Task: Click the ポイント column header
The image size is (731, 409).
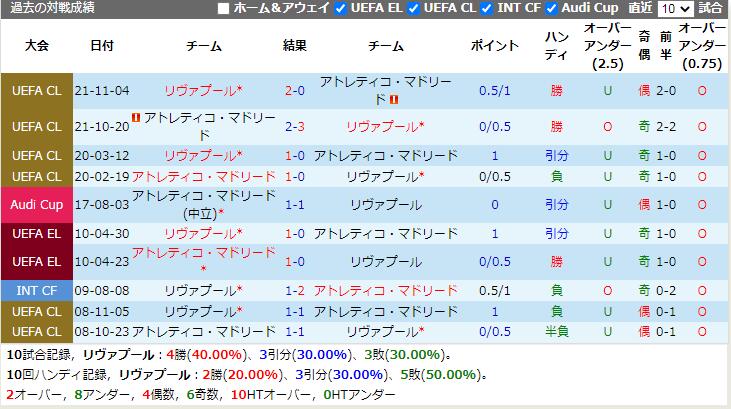Action: coord(495,46)
